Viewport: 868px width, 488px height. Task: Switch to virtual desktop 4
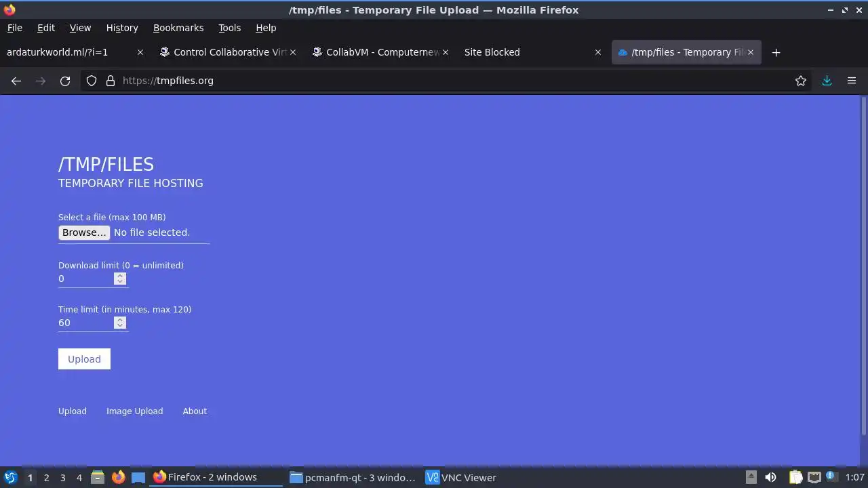tap(79, 477)
